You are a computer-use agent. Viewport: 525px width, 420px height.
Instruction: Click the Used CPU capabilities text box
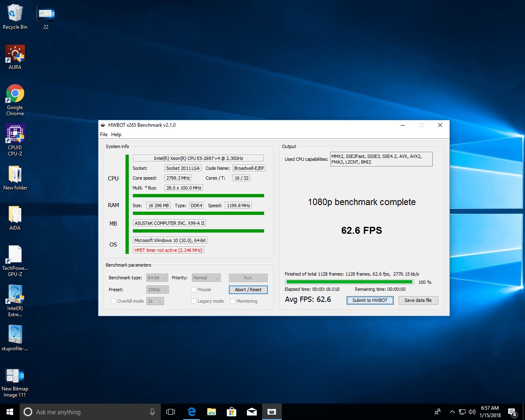coord(381,159)
